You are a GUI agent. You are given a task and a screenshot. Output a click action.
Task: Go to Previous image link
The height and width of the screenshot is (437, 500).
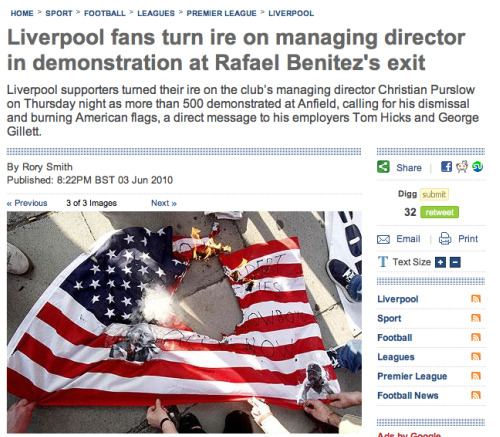(x=27, y=203)
